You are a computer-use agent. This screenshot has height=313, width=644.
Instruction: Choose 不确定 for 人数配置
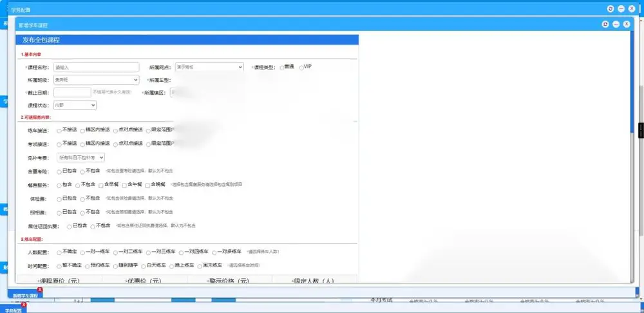point(59,252)
